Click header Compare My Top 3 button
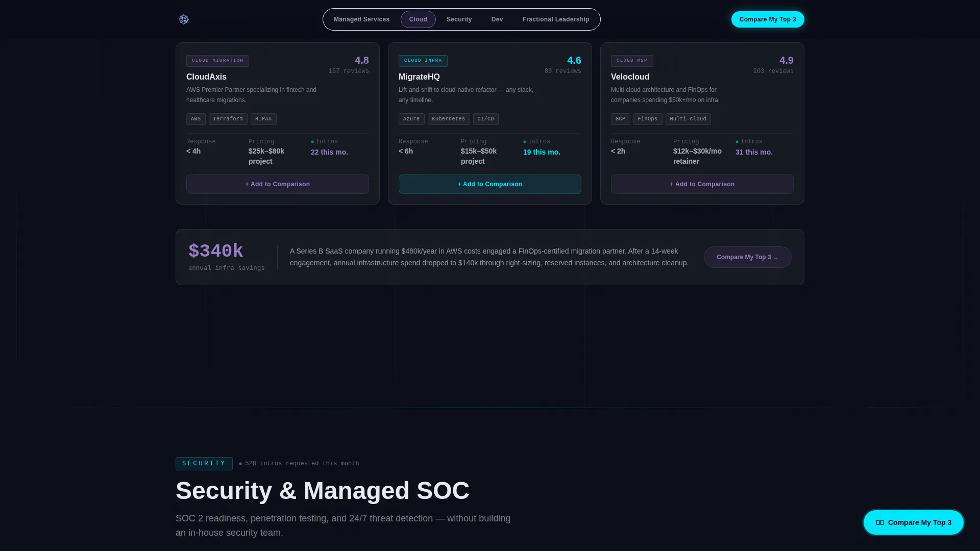This screenshot has height=551, width=980. 767,19
